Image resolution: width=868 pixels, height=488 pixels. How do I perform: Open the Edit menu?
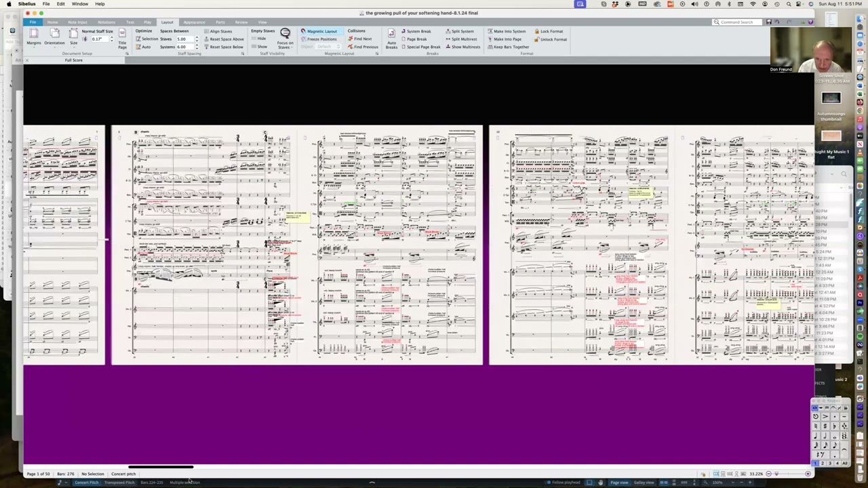coord(61,4)
